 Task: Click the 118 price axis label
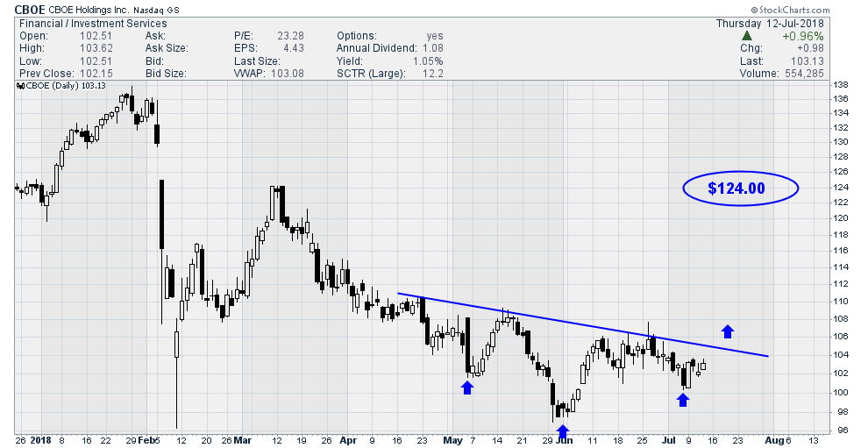842,234
